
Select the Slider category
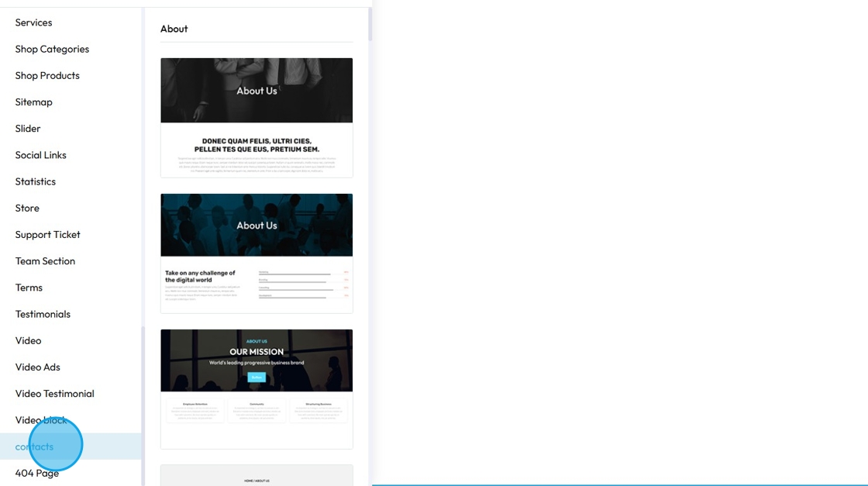pos(28,129)
